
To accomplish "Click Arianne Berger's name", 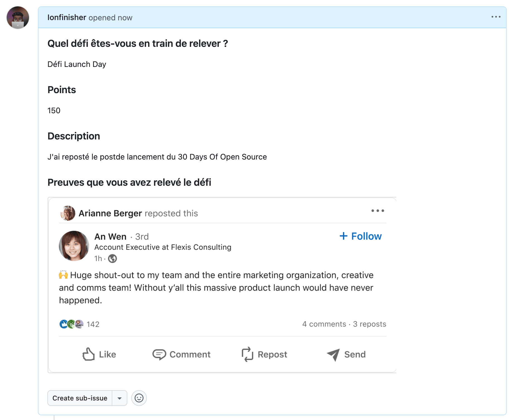I will coord(110,213).
